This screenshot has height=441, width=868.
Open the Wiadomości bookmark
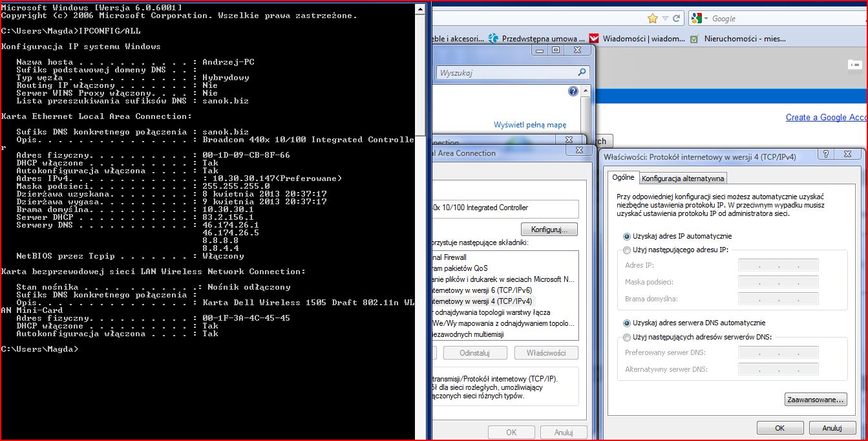(x=637, y=39)
